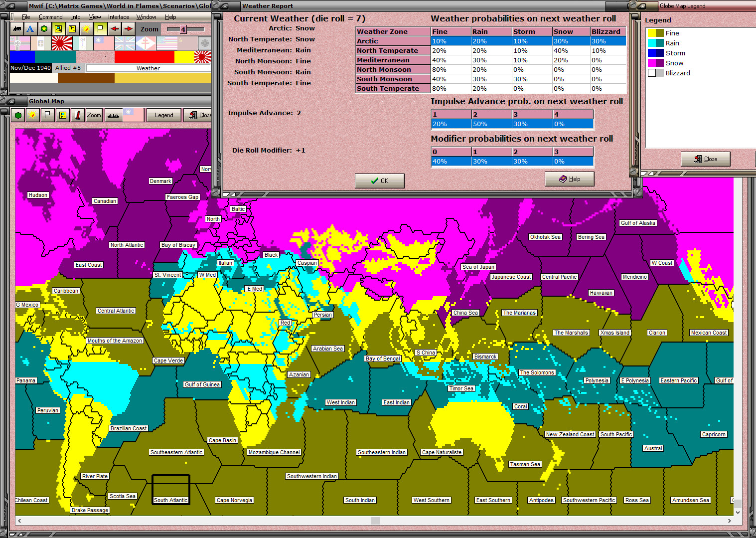This screenshot has width=756, height=538.
Task: Click the red left arrow toolbar icon
Action: pos(115,29)
